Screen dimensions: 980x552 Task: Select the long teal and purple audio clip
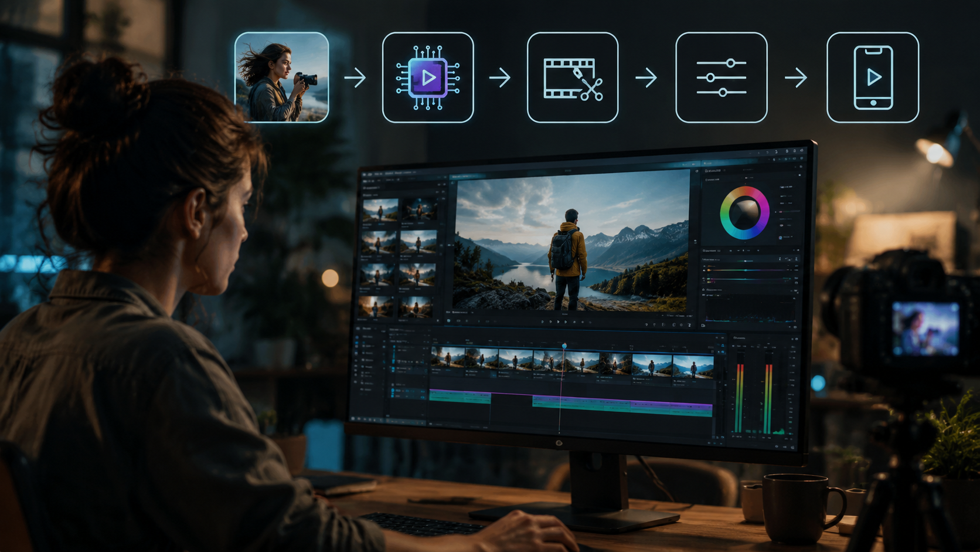pos(622,405)
